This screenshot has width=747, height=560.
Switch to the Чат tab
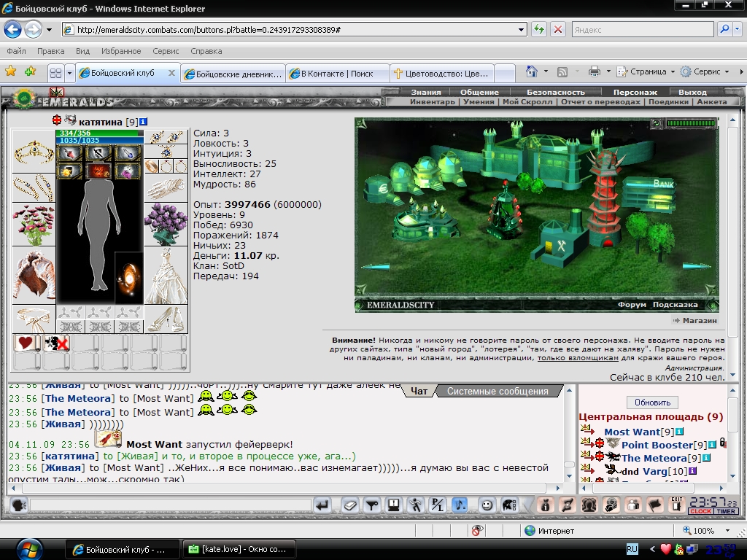tap(419, 392)
